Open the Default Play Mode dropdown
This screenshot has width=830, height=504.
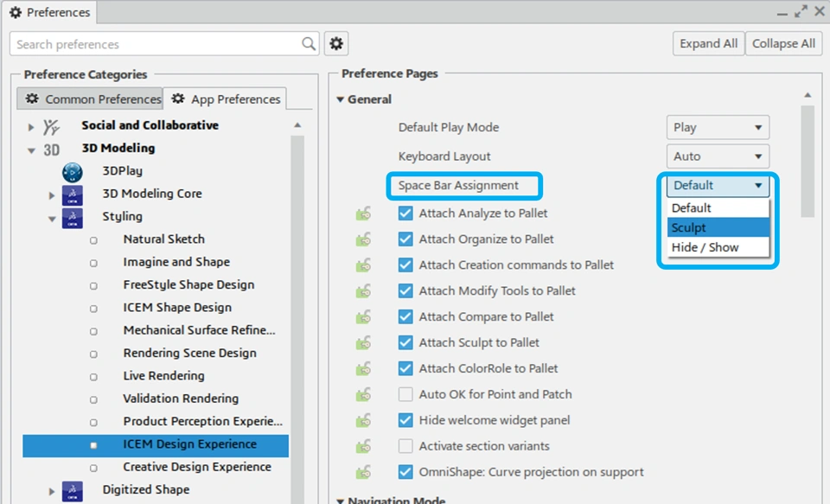pyautogui.click(x=718, y=128)
